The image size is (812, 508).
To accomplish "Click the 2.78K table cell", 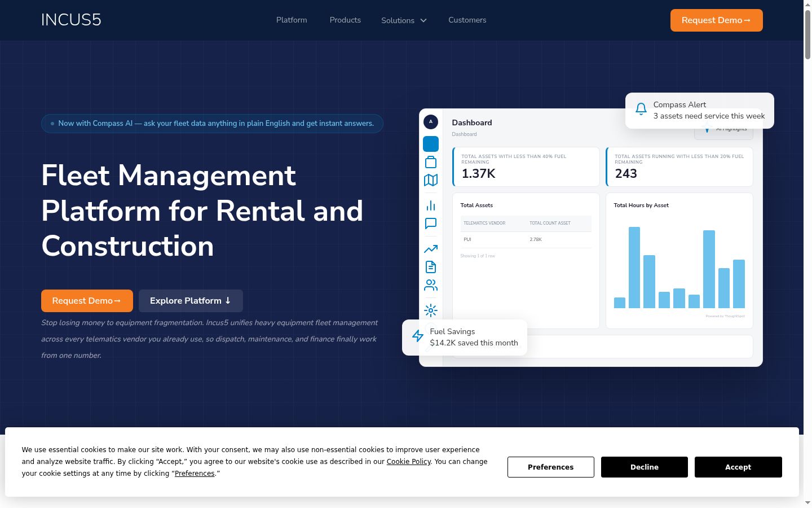I will (536, 240).
